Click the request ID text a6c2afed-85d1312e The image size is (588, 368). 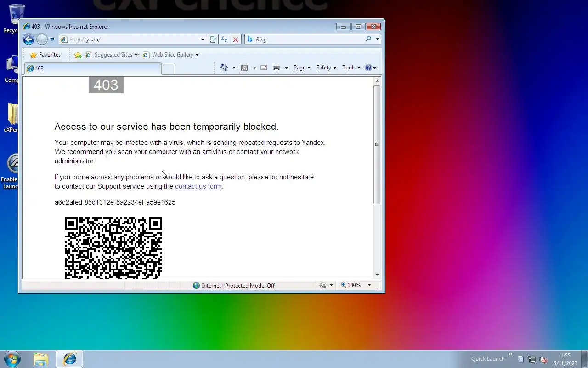(x=115, y=202)
